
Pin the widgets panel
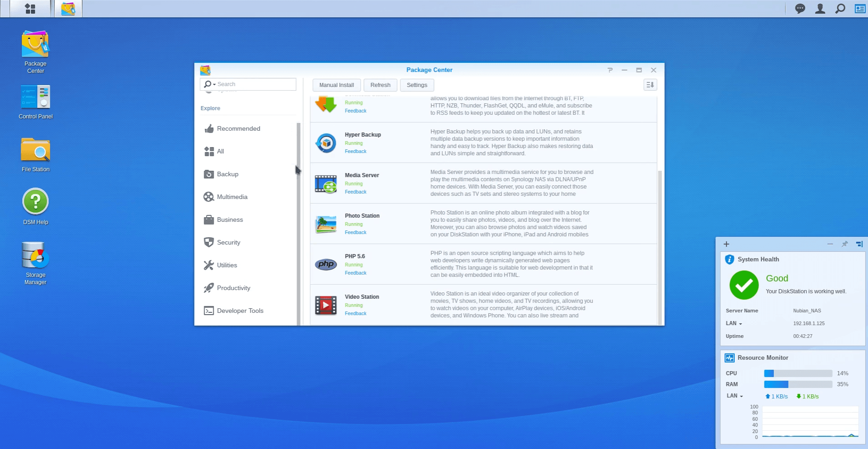click(845, 244)
